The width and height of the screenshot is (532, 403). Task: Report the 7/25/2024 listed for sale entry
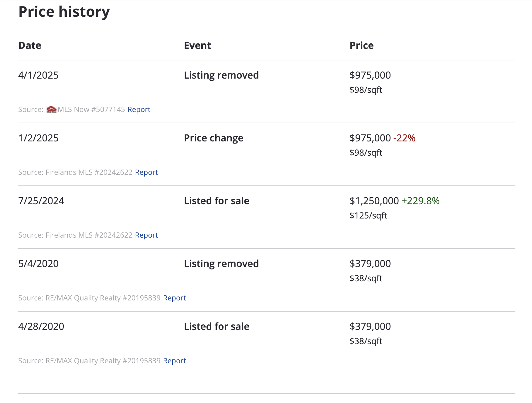[146, 235]
